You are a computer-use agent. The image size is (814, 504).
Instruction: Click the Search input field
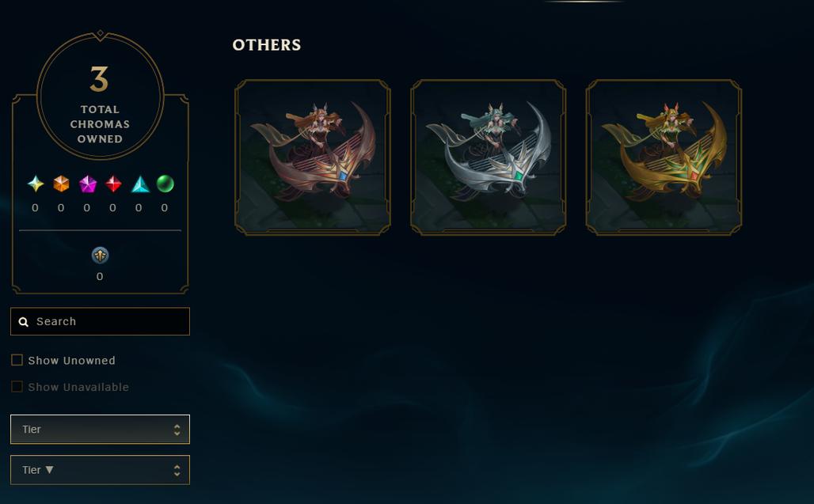[x=101, y=321]
